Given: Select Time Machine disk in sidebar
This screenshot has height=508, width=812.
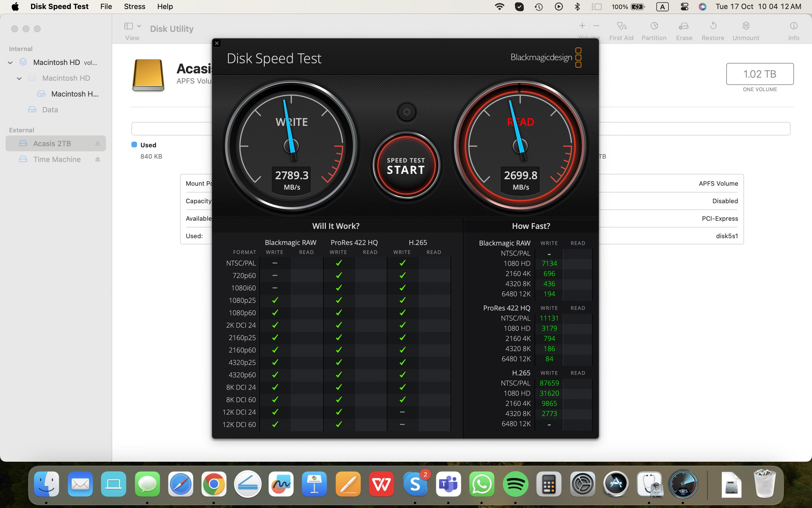Looking at the screenshot, I should pyautogui.click(x=56, y=159).
